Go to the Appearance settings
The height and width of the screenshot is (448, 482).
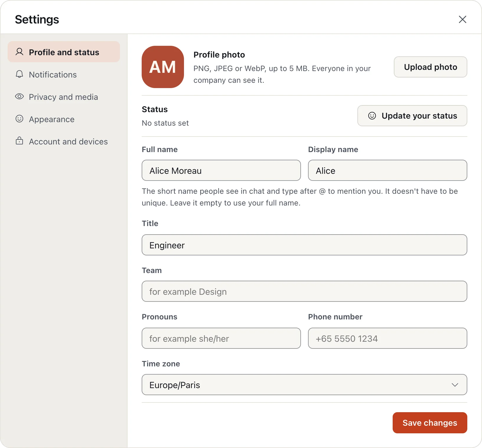(x=64, y=119)
